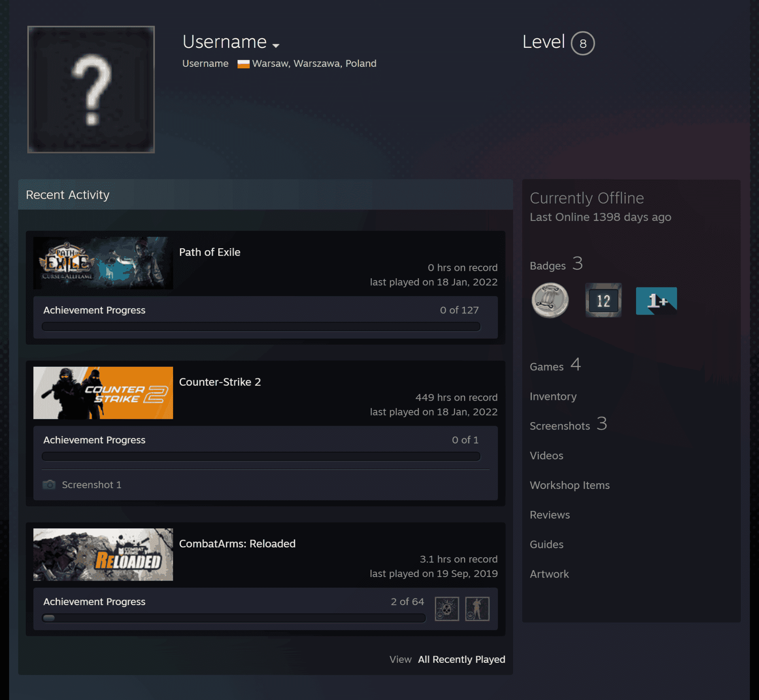
Task: Open the Reviews link
Action: [x=549, y=515]
